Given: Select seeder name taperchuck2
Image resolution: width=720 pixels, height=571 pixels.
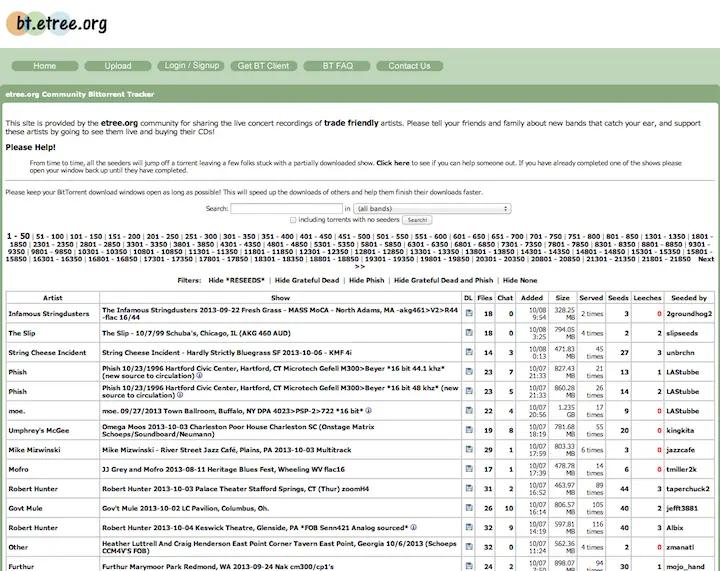Looking at the screenshot, I should click(x=688, y=489).
